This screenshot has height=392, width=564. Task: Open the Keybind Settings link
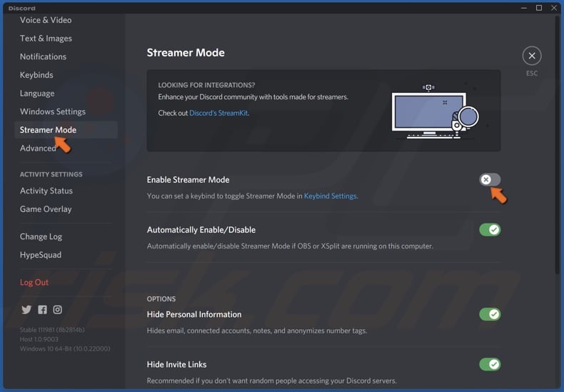point(331,196)
